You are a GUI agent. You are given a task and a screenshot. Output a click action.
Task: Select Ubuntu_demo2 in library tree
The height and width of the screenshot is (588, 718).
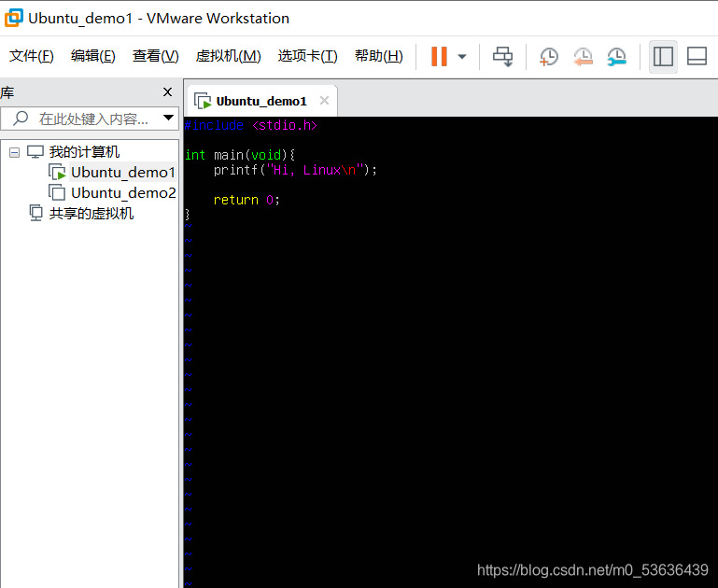coord(123,193)
